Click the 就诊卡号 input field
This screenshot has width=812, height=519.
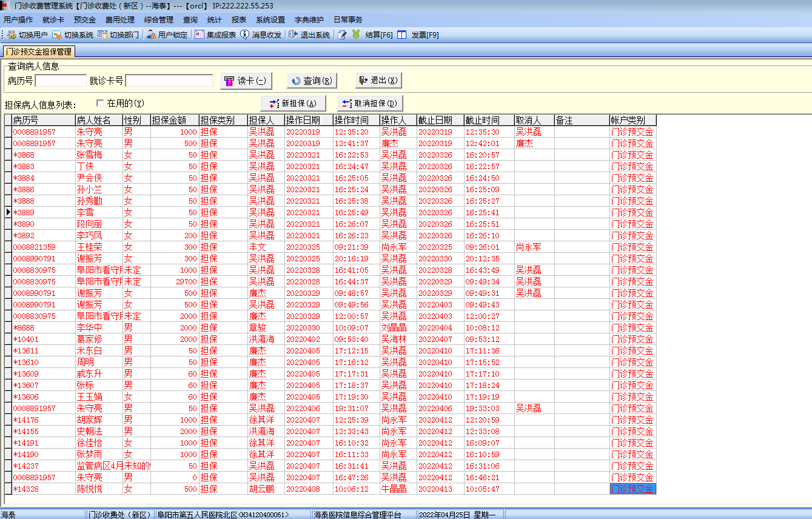coord(169,81)
